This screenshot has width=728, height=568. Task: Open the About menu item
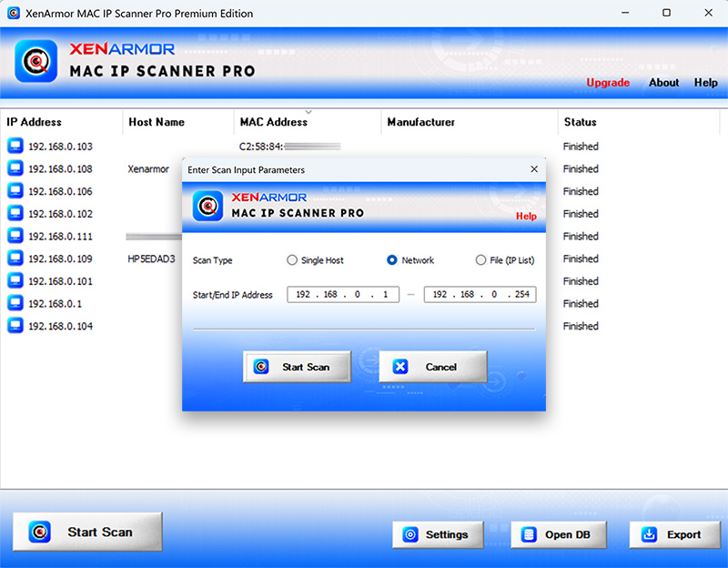pyautogui.click(x=663, y=83)
